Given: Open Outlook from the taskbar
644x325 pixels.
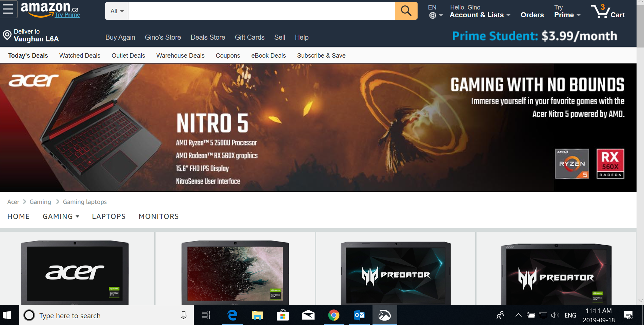Looking at the screenshot, I should (359, 316).
